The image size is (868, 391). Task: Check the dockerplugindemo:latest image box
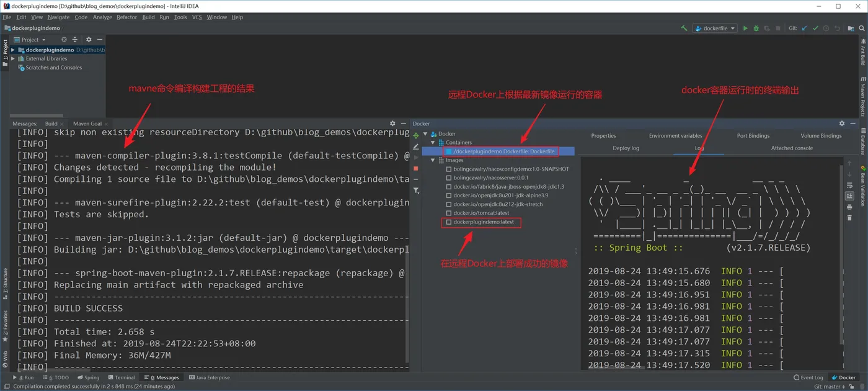pos(449,222)
